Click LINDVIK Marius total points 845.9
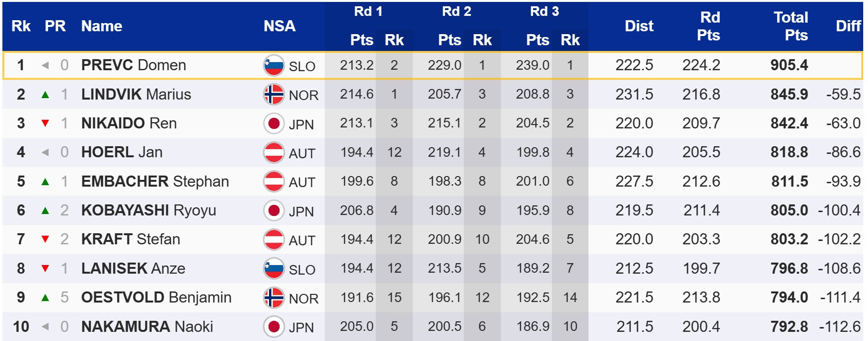Screen dimensions: 868x341 click(789, 94)
